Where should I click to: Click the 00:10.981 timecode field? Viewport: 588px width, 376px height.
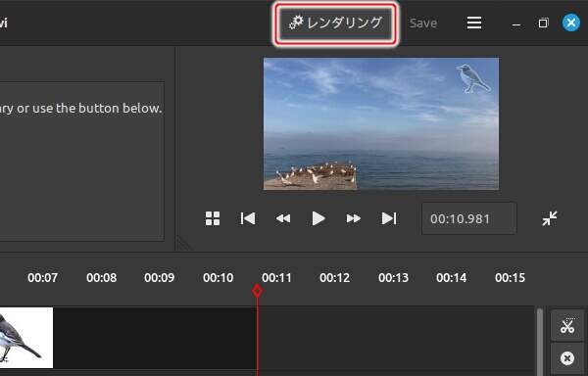(x=469, y=218)
